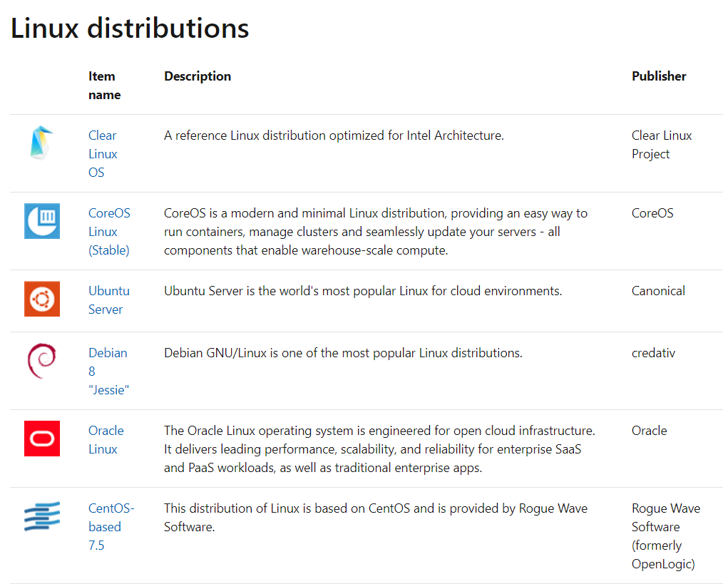Open the Debian 8 "Jessie" link
The height and width of the screenshot is (584, 728).
click(x=108, y=371)
